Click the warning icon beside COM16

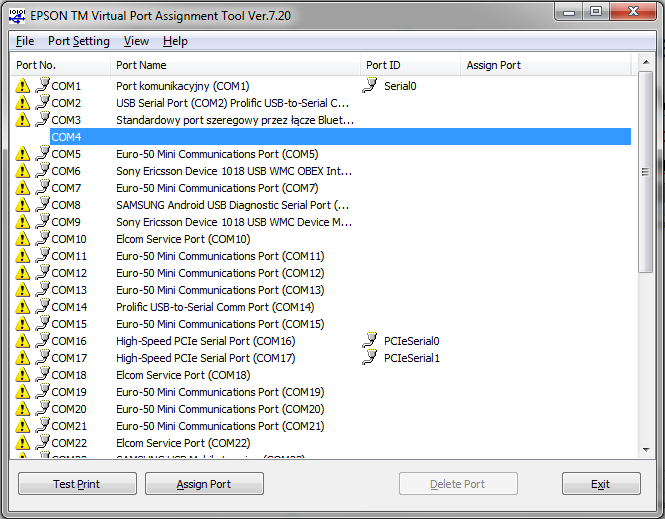tap(22, 340)
